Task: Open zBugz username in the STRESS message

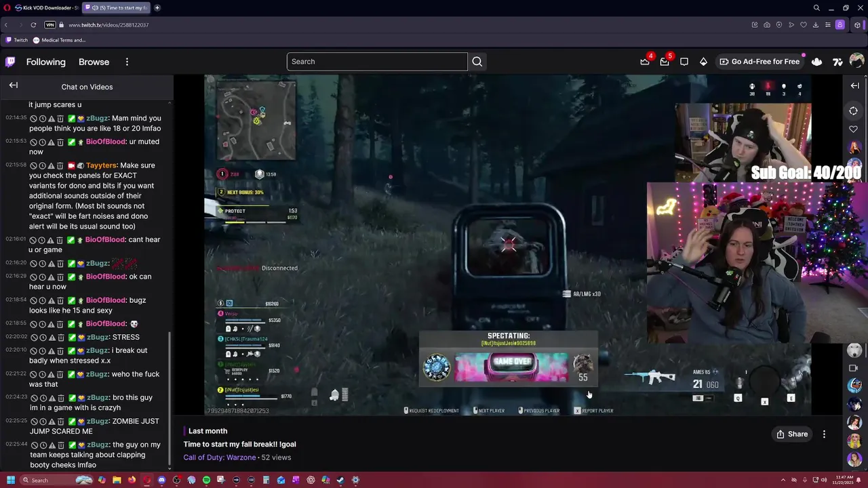Action: (98, 338)
